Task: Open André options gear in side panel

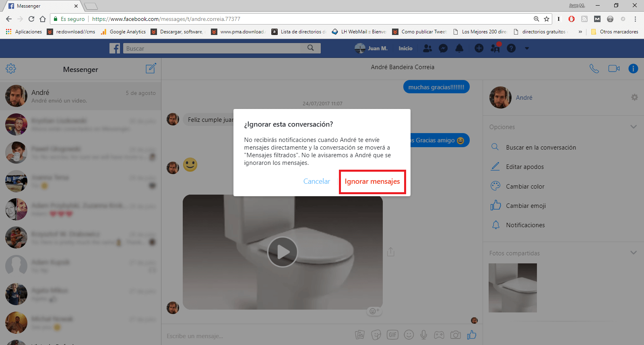Action: (634, 97)
